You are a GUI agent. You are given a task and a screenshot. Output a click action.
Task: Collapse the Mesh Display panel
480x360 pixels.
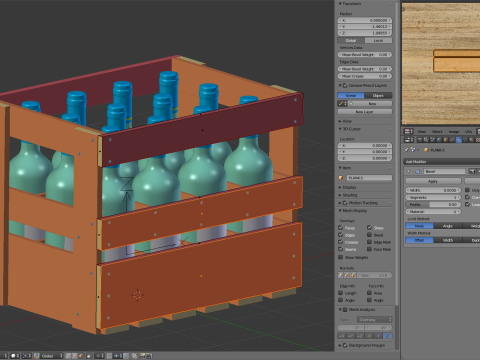coord(340,211)
